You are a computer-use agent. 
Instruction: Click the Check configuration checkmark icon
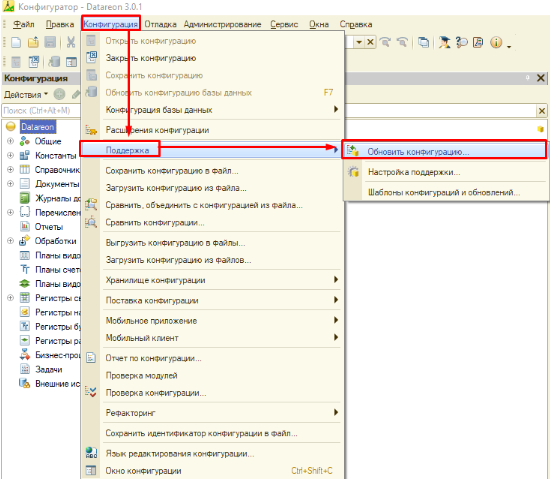pos(91,392)
